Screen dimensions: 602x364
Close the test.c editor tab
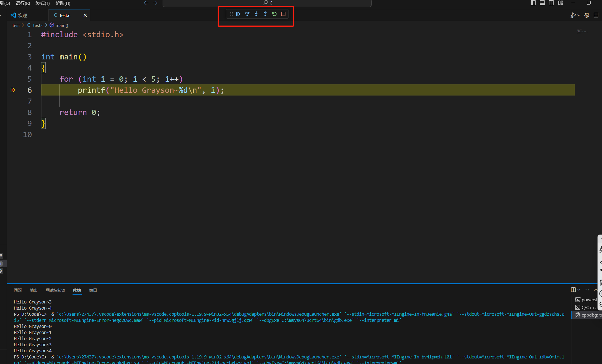[85, 15]
